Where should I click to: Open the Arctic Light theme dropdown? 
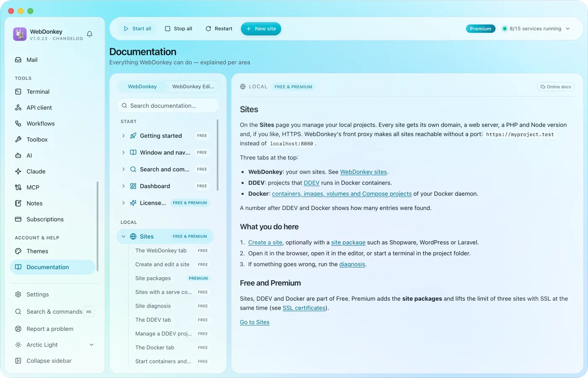[92, 345]
